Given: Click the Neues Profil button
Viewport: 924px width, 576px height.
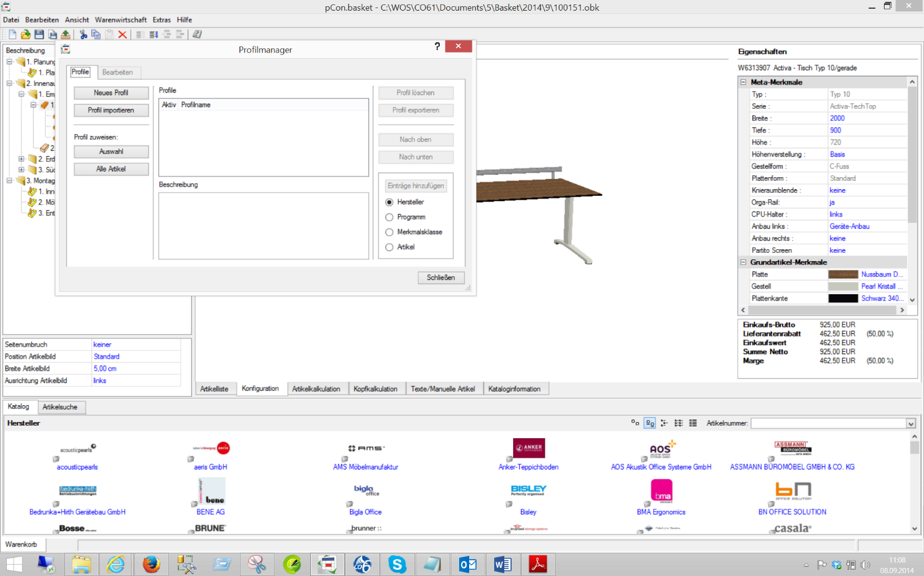Looking at the screenshot, I should [x=111, y=93].
